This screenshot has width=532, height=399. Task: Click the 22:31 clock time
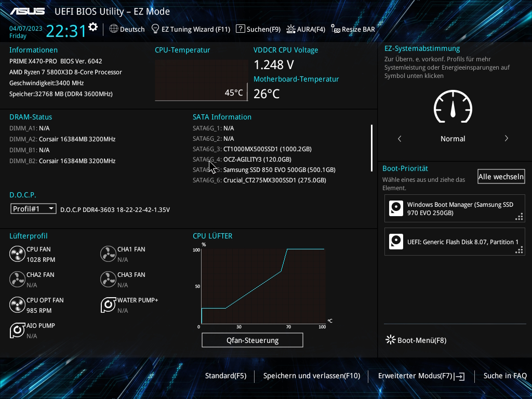(x=66, y=31)
